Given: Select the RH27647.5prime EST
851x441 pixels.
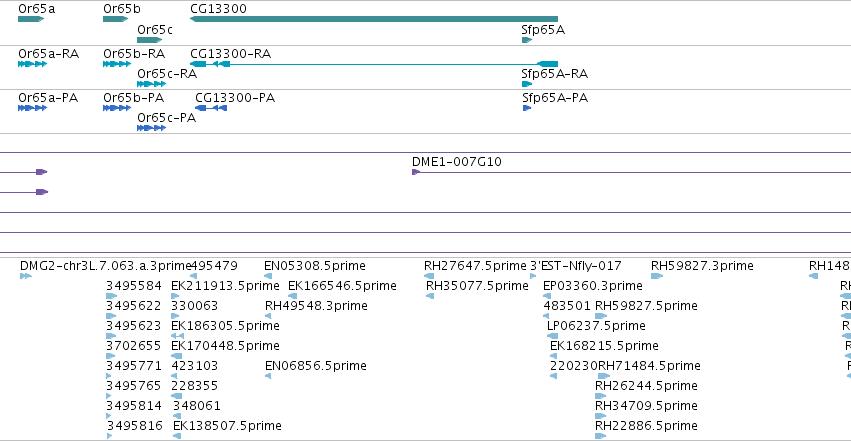Looking at the screenshot, I should 429,276.
